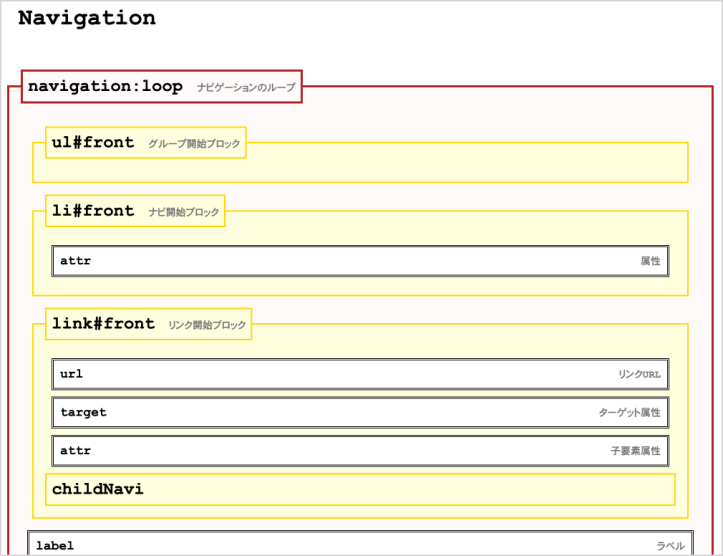Click the ターゲット属性 description label
723x556 pixels.
629,412
